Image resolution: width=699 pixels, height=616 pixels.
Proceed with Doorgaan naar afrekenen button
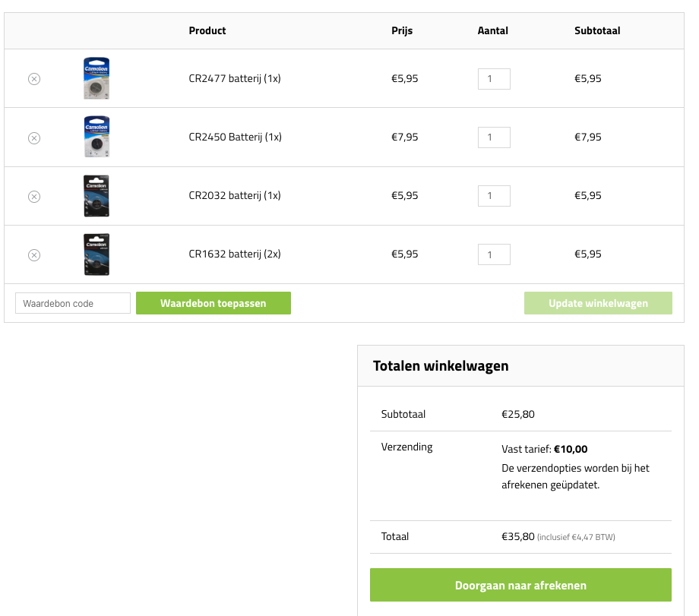520,585
